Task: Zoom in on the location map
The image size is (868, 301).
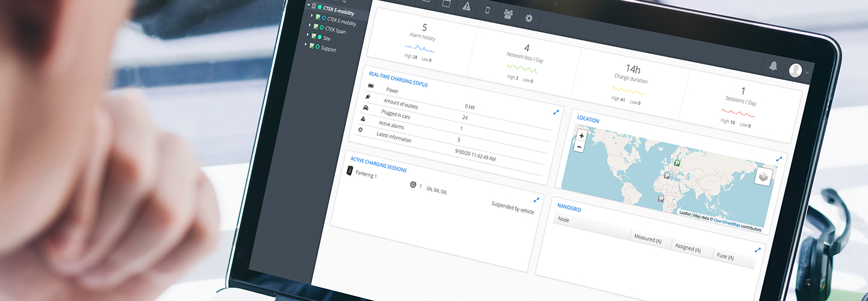Action: [x=581, y=136]
